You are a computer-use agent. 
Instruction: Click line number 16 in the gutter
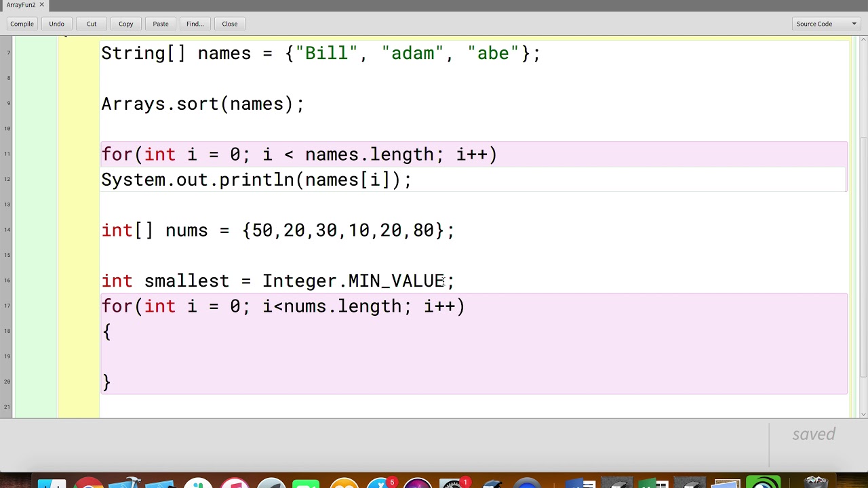8,280
